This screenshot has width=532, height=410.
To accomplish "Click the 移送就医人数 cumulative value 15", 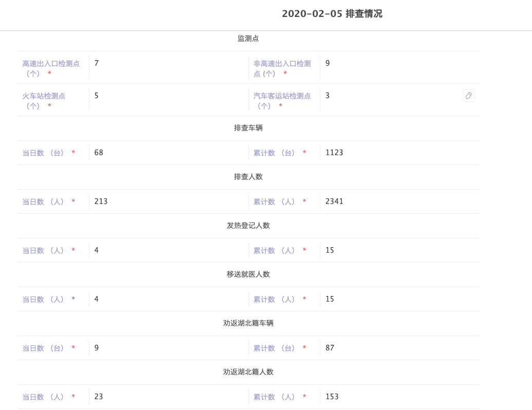I will [x=330, y=300].
